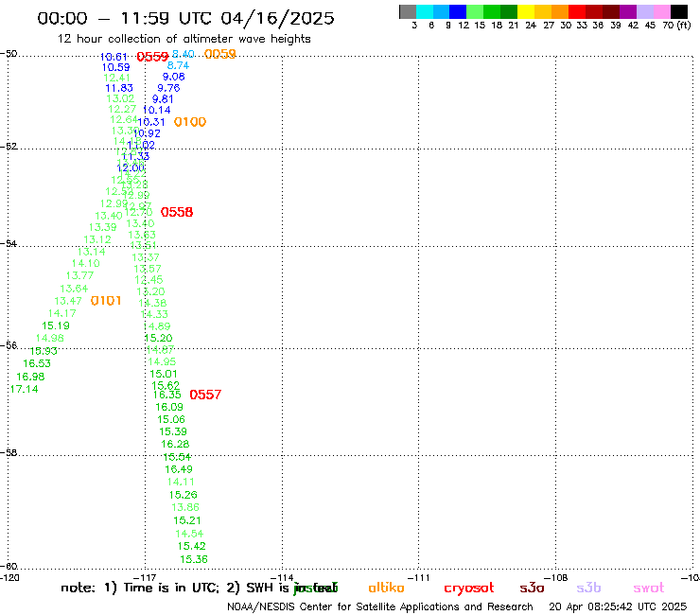Pick the pink 70 ft legend swatch
Image resolution: width=700 pixels, height=615 pixels.
point(661,11)
